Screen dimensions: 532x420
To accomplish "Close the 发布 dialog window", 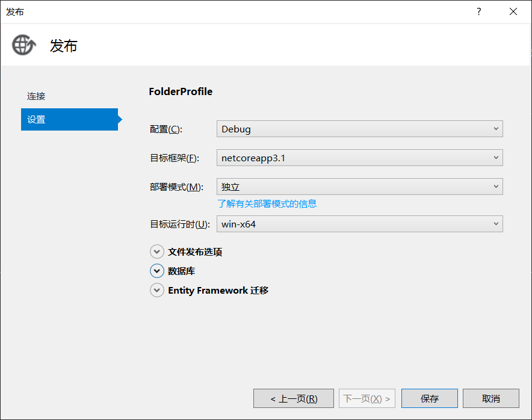I will (x=513, y=11).
